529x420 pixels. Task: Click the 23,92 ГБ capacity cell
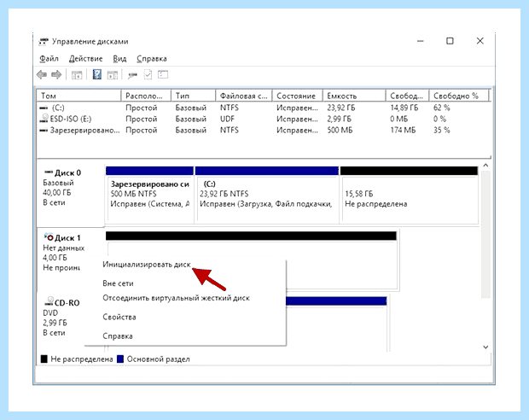click(340, 108)
